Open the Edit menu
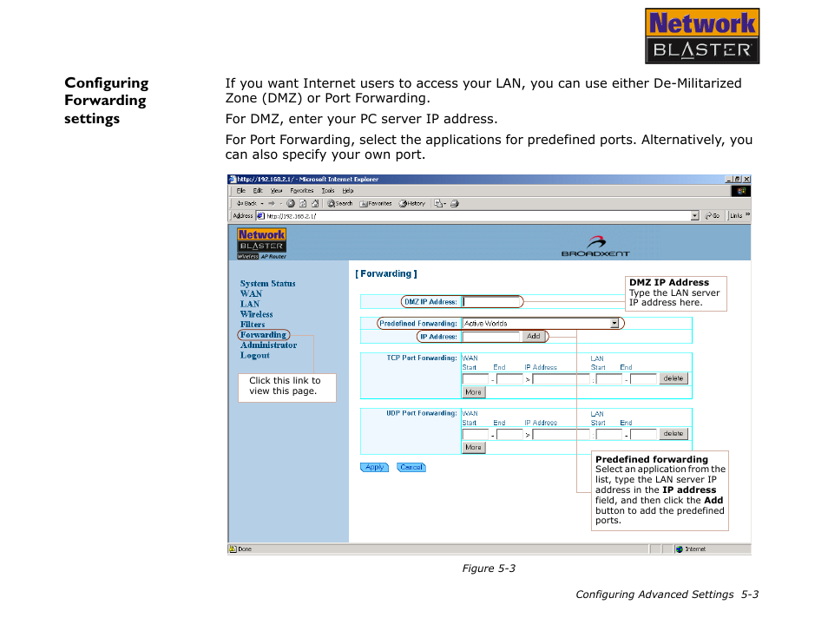The width and height of the screenshot is (828, 644). 258,191
